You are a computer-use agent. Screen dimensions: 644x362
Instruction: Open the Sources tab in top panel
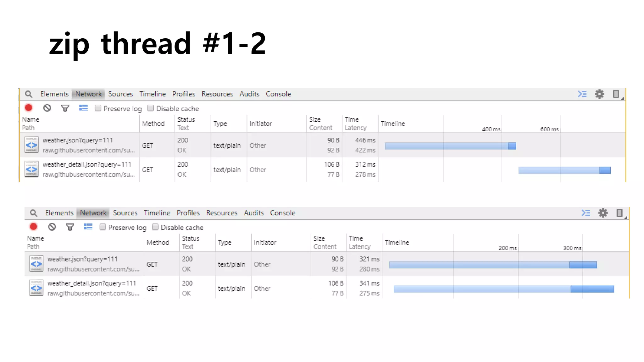120,94
